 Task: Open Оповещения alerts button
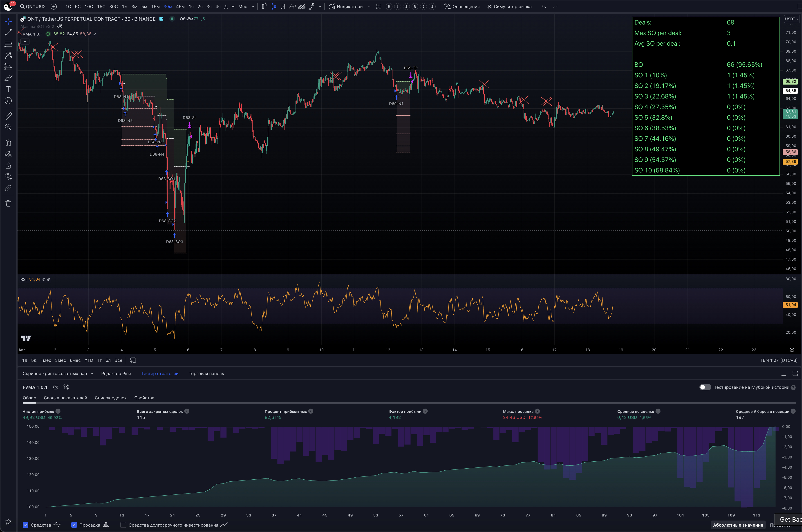coord(462,7)
